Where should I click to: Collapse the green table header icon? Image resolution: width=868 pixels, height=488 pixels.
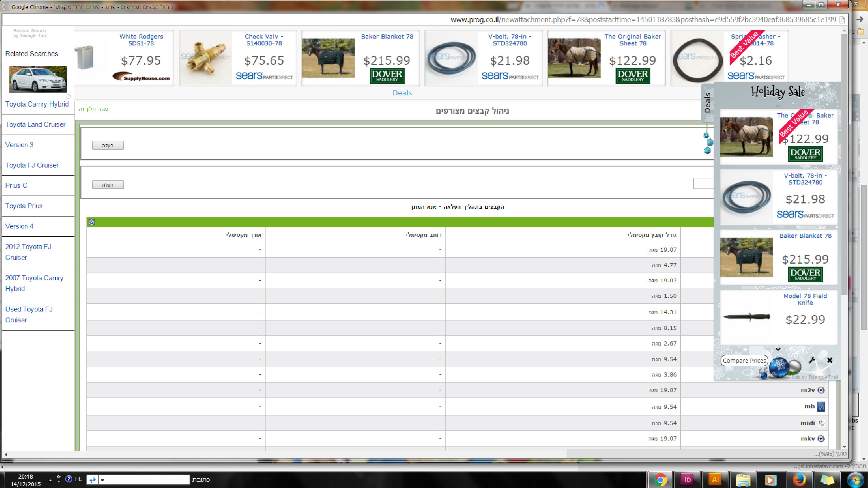(x=92, y=222)
